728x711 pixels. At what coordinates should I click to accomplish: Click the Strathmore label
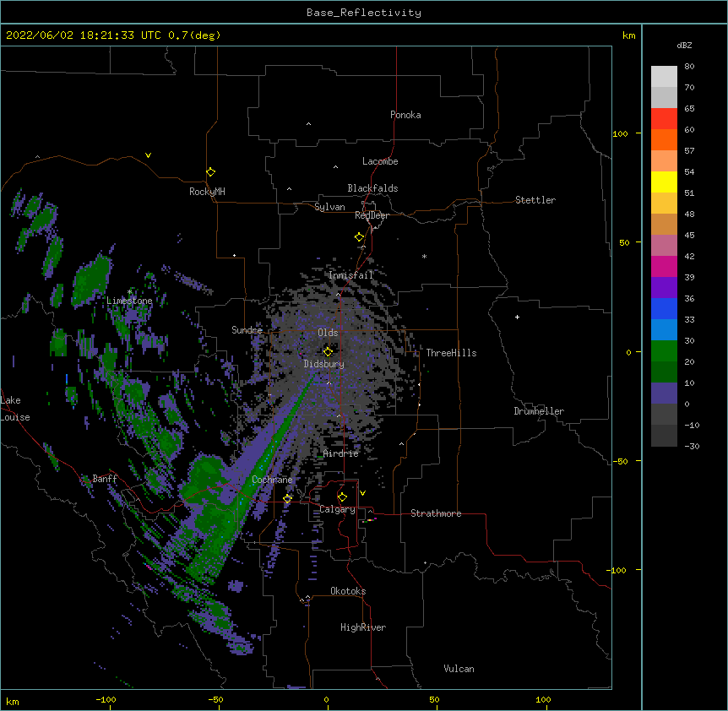pyautogui.click(x=436, y=513)
